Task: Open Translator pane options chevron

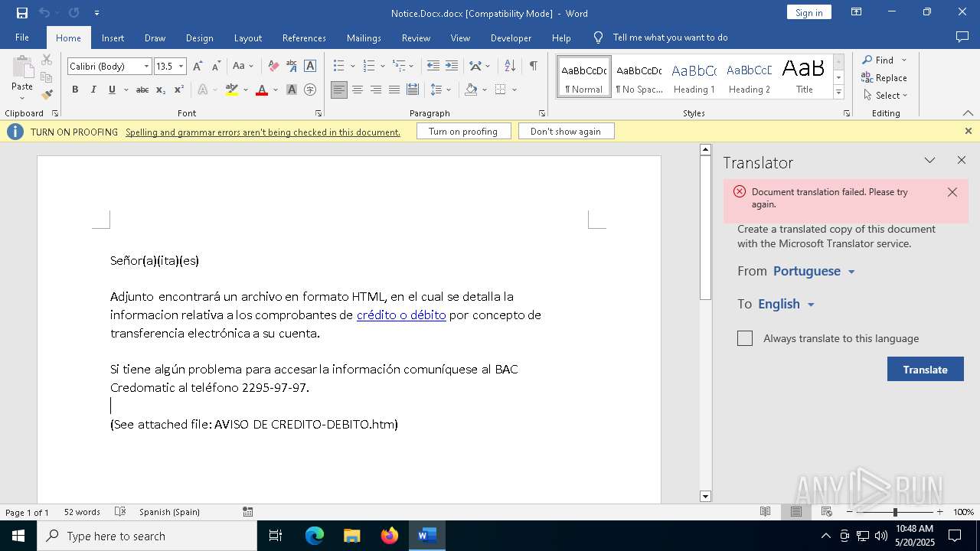Action: [929, 160]
